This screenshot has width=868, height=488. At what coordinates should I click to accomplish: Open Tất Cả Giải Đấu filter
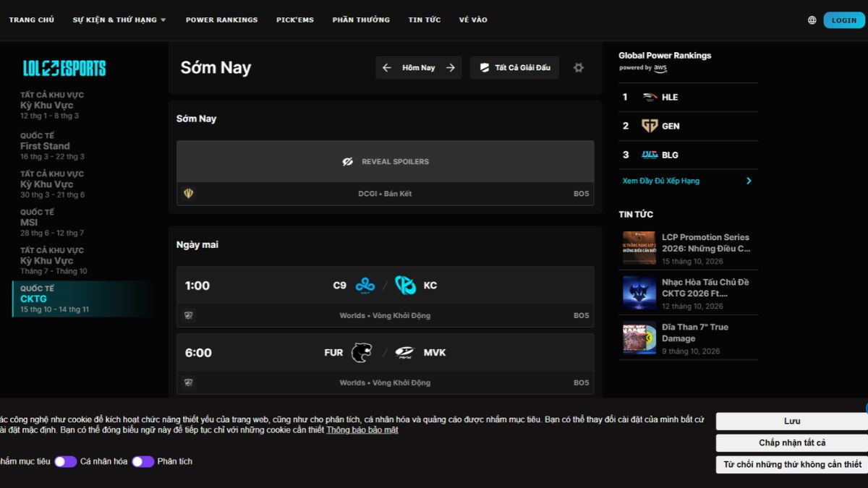point(514,68)
